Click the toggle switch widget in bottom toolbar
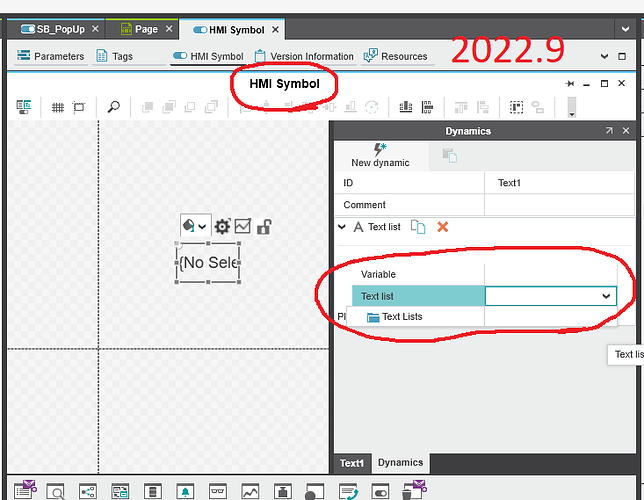This screenshot has width=644, height=500. click(380, 491)
